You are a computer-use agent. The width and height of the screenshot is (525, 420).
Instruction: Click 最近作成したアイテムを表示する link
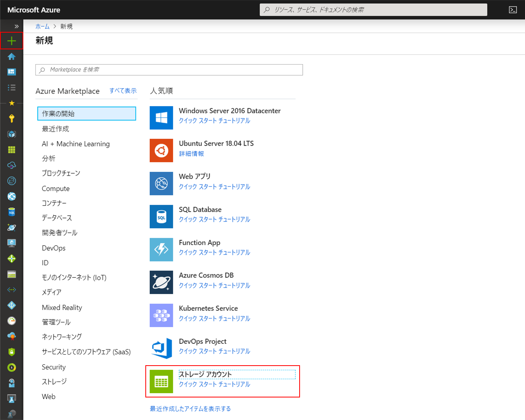tap(190, 409)
